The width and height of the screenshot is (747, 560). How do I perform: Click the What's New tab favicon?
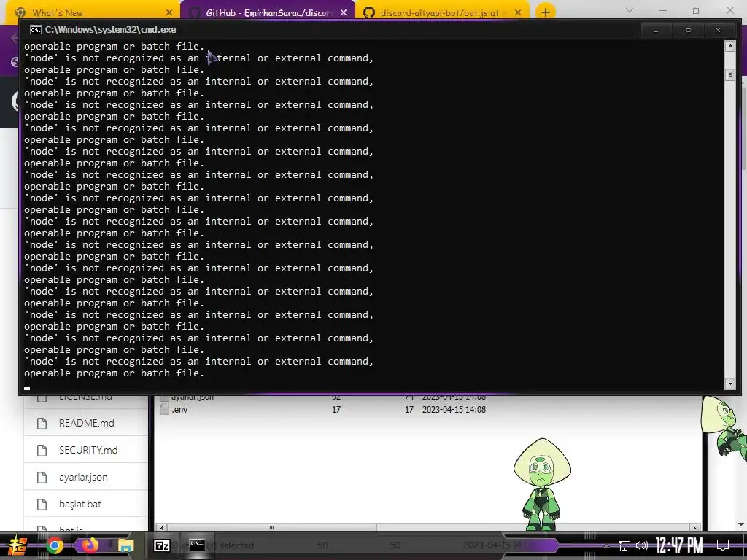(20, 12)
